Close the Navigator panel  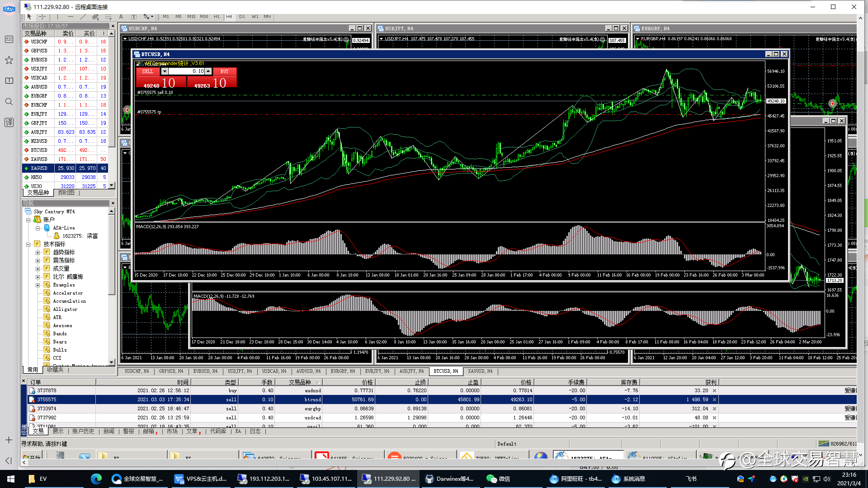[x=113, y=203]
